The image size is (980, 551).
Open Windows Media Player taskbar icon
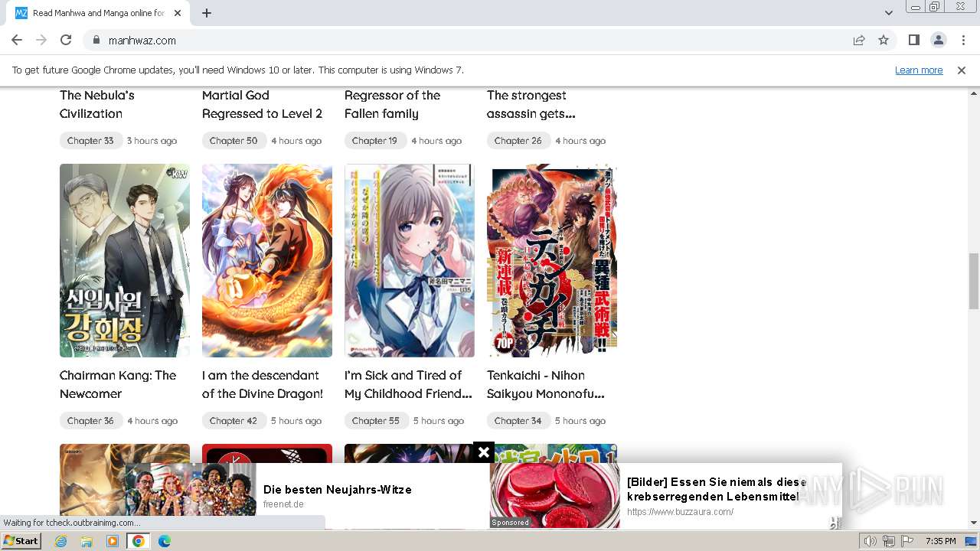(113, 541)
